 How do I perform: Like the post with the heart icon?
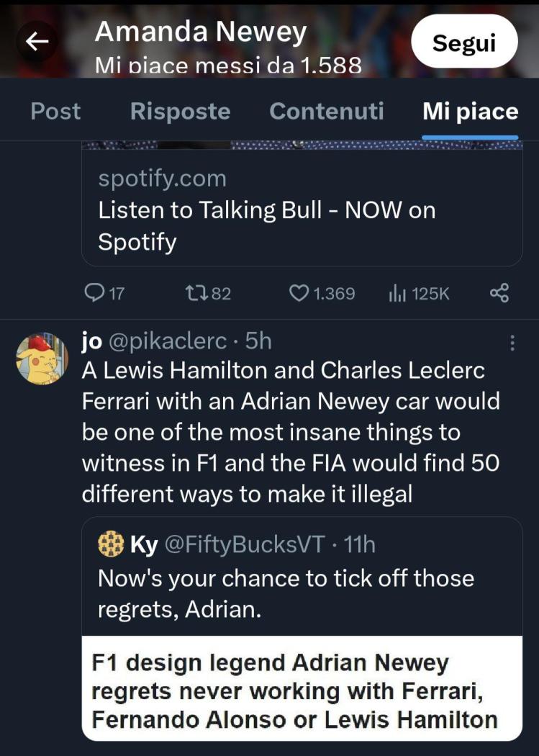coord(299,293)
